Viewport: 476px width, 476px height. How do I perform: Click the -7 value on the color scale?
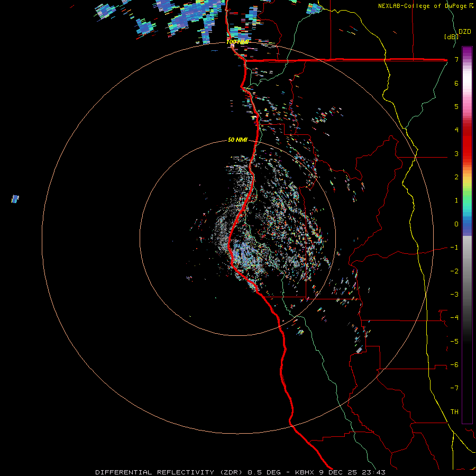454,388
